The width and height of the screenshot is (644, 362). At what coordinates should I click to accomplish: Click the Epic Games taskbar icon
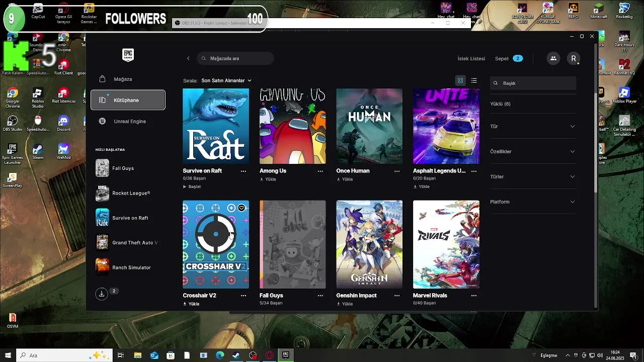coord(286,355)
